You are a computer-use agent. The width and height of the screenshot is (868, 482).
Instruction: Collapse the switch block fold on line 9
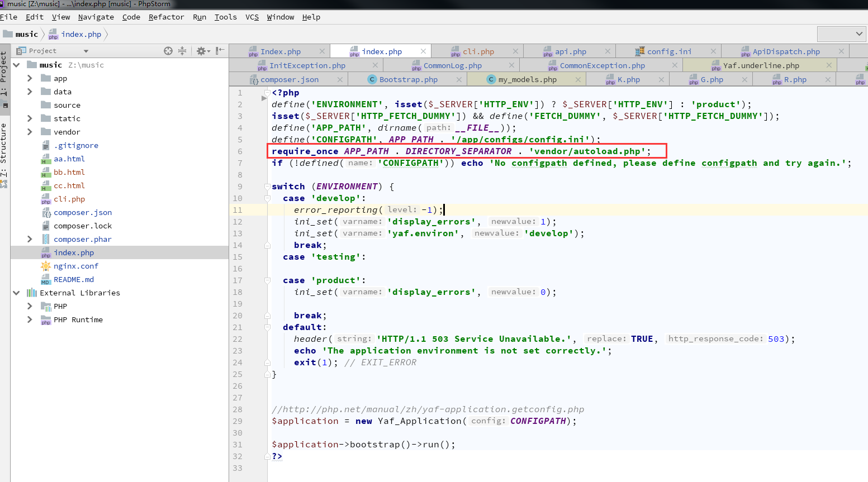pyautogui.click(x=267, y=187)
